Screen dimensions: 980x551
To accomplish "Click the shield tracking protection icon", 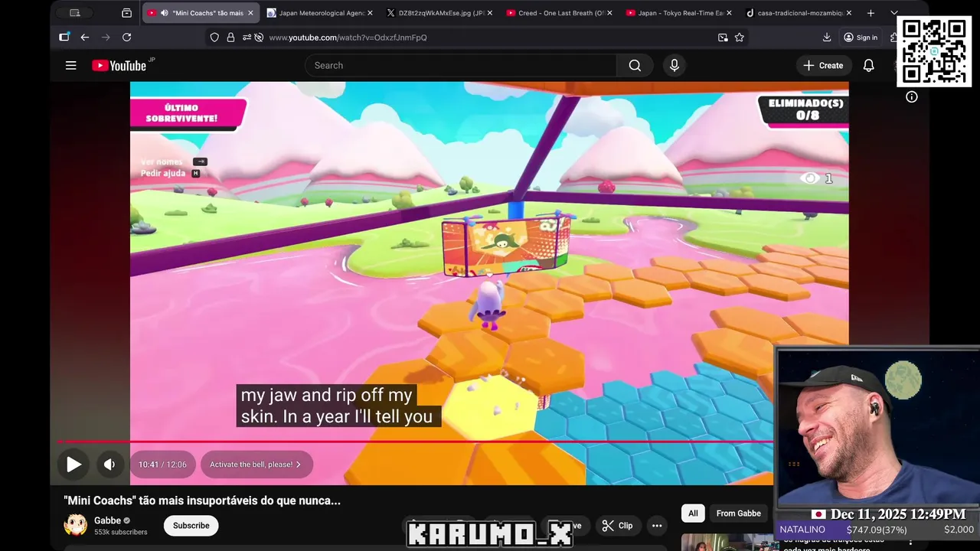I will pos(214,37).
